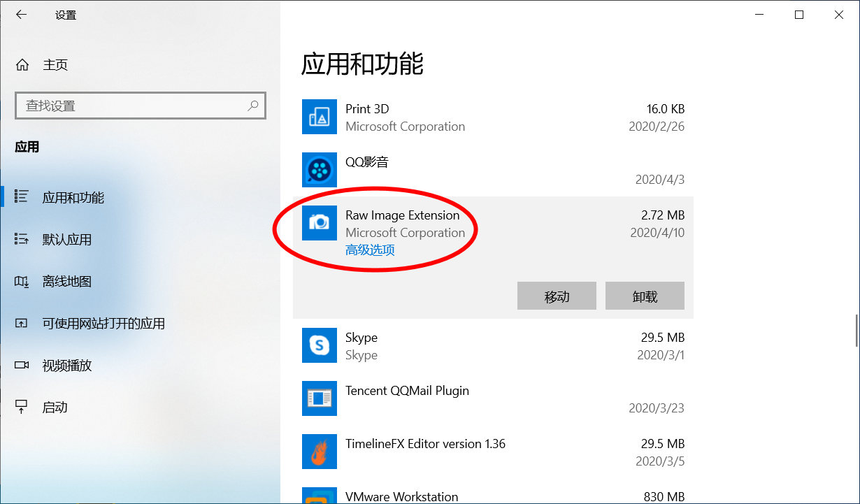
Task: Click the QQ影音 app icon
Action: pos(320,170)
